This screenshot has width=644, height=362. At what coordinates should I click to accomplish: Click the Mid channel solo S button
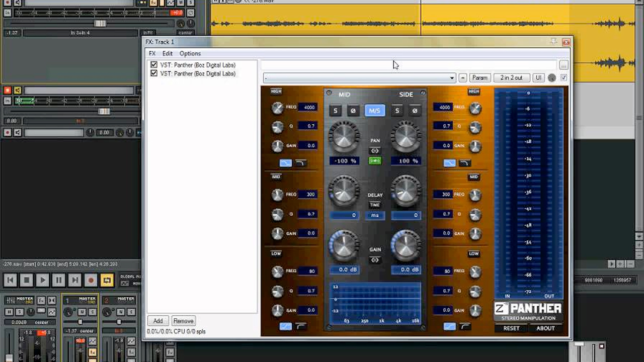click(336, 111)
